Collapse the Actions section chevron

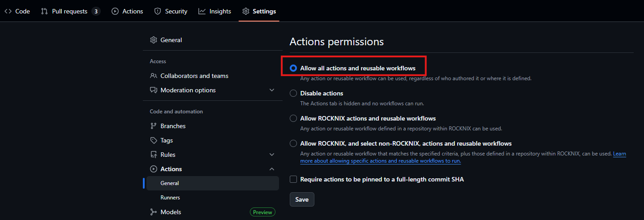click(272, 169)
